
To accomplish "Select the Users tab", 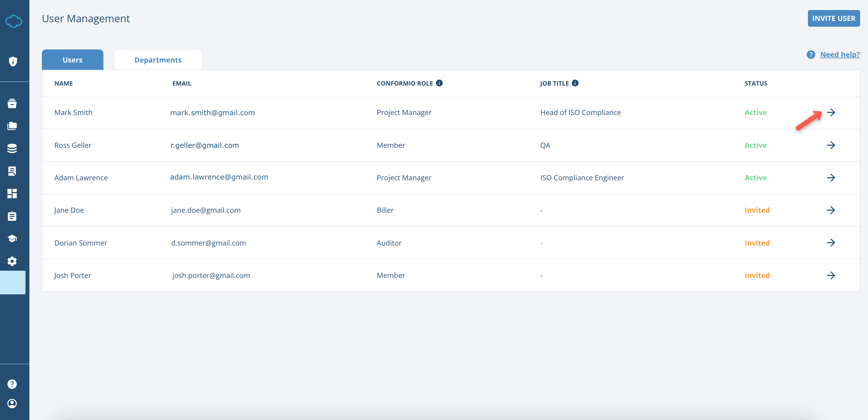I will coord(72,60).
